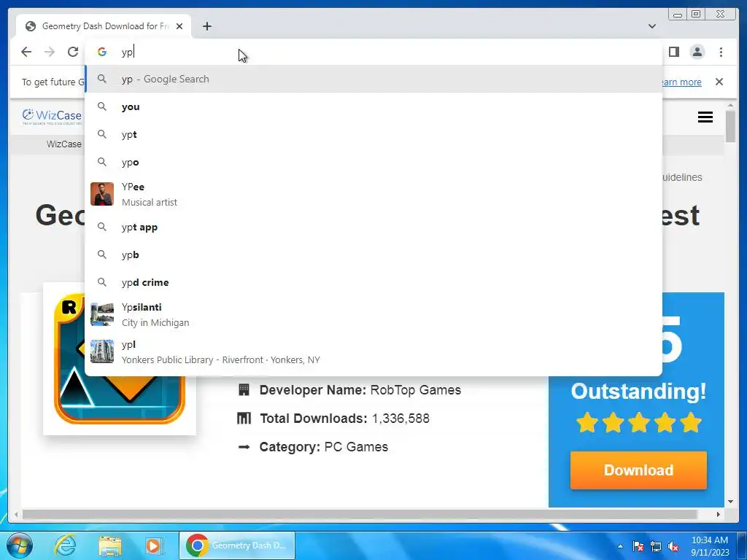Image resolution: width=747 pixels, height=560 pixels.
Task: Open the tab search chevron dropdown
Action: 652,26
